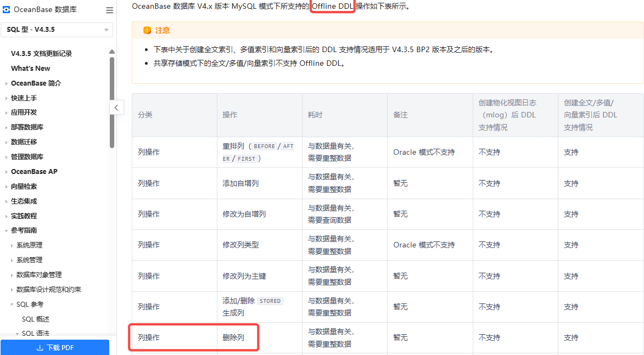Click the download icon on PDF button

coord(40,347)
